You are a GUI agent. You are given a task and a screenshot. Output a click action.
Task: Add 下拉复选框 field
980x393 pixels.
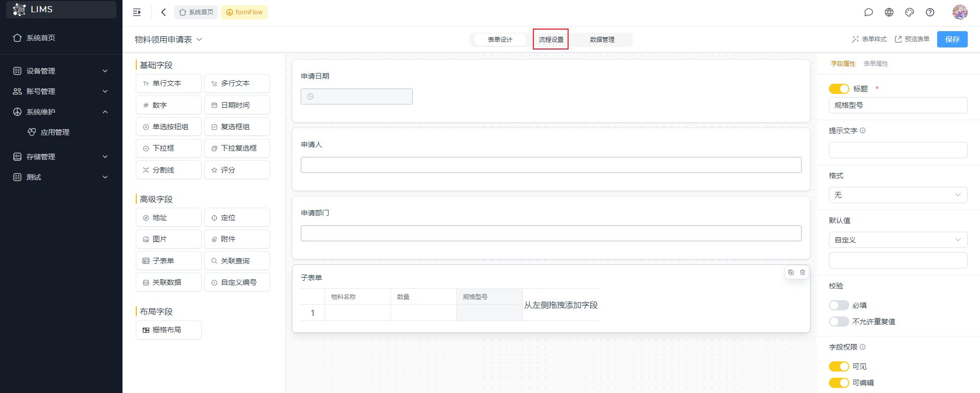click(237, 148)
